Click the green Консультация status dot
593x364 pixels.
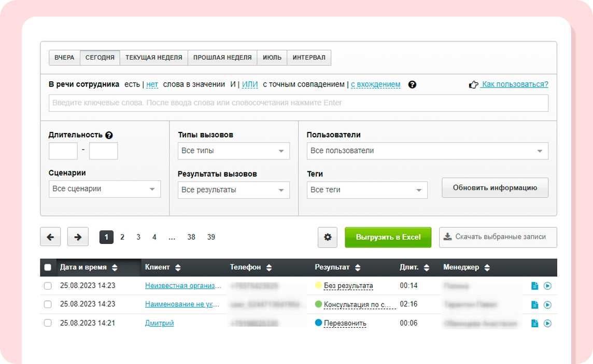318,304
